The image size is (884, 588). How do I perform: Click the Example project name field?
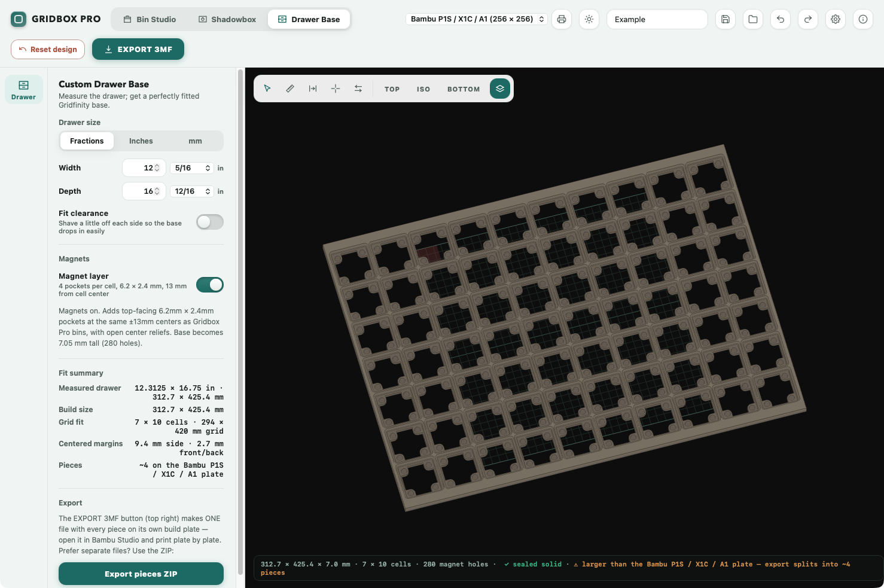pos(657,19)
